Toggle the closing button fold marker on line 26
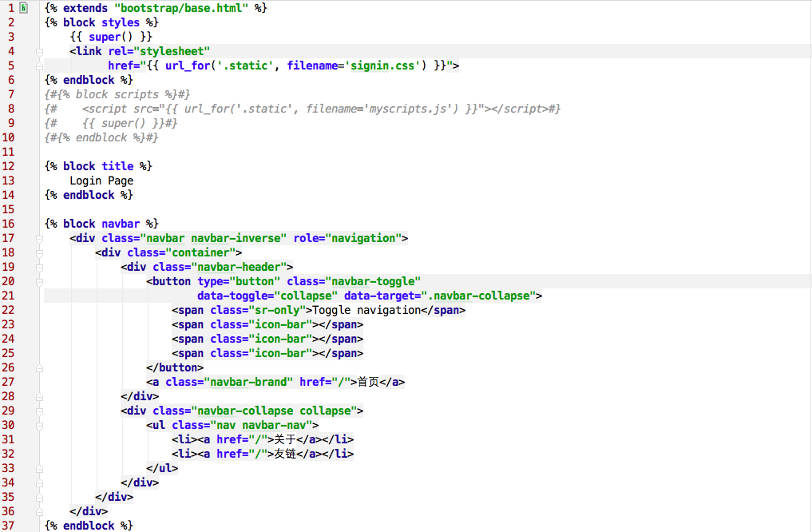Viewport: 812px width, 532px height. (x=39, y=368)
